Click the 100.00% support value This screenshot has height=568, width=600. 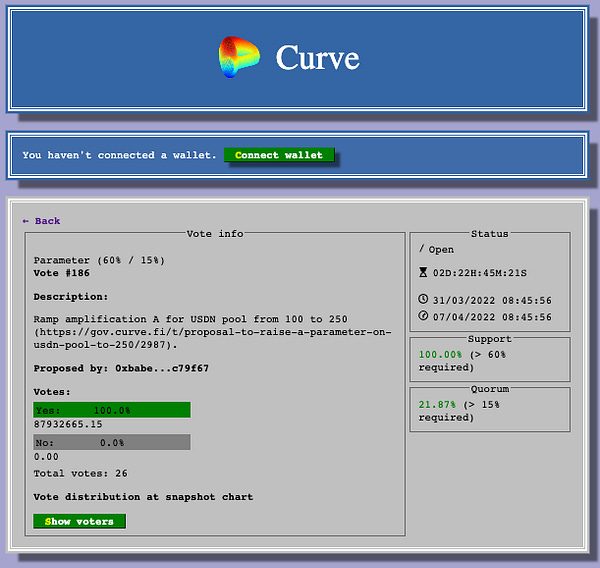coord(440,354)
